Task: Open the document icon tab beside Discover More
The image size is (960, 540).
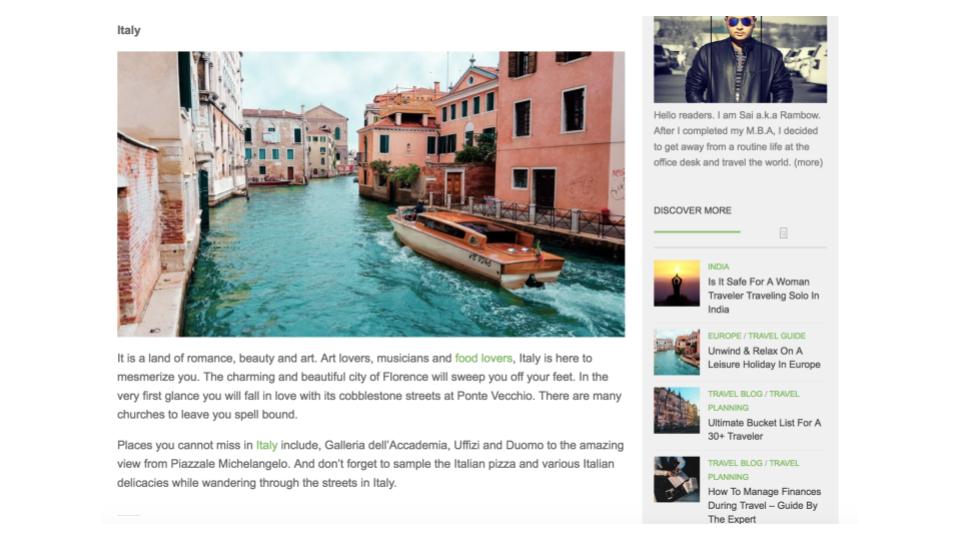Action: pos(783,233)
